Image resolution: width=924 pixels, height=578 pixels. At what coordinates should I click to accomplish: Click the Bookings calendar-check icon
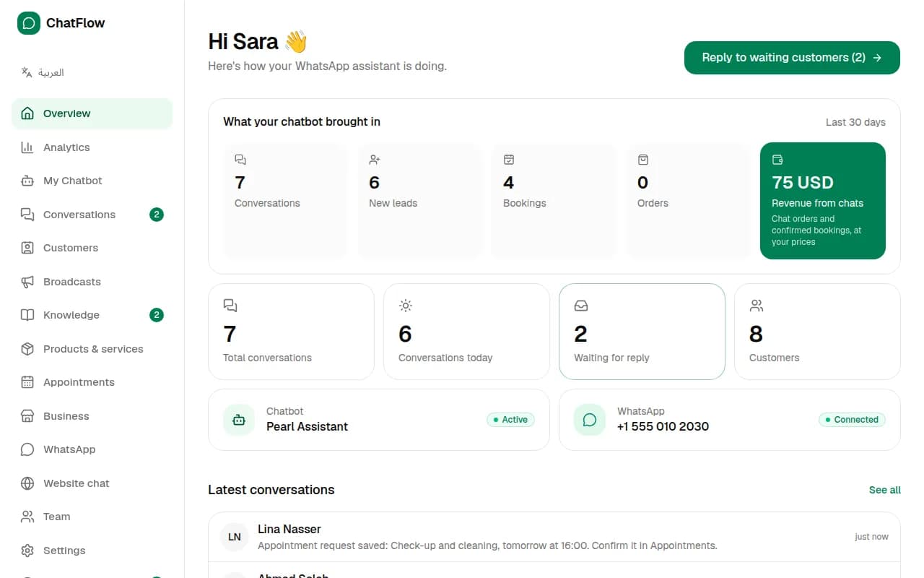click(509, 160)
